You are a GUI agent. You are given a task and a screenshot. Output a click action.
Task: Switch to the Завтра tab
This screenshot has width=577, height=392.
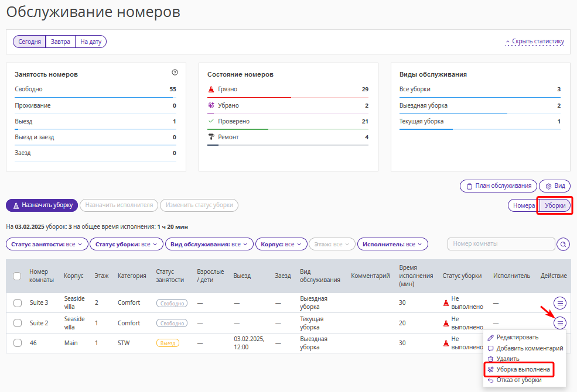click(x=60, y=42)
